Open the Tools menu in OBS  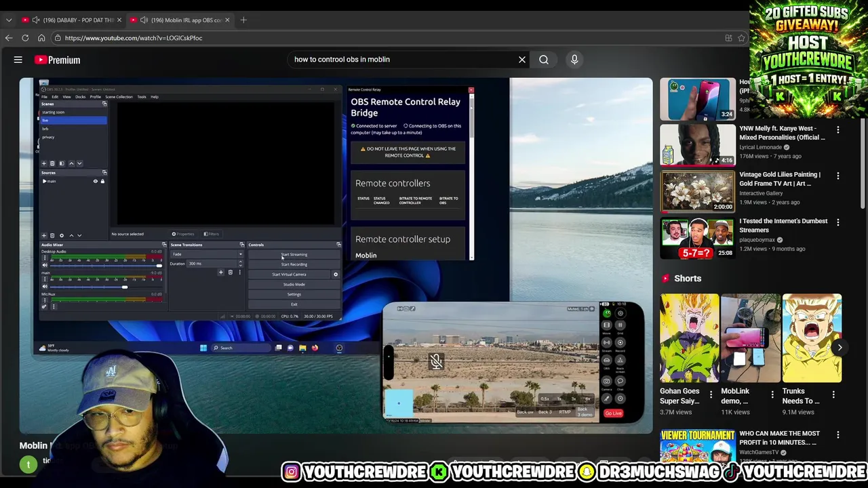pyautogui.click(x=142, y=97)
